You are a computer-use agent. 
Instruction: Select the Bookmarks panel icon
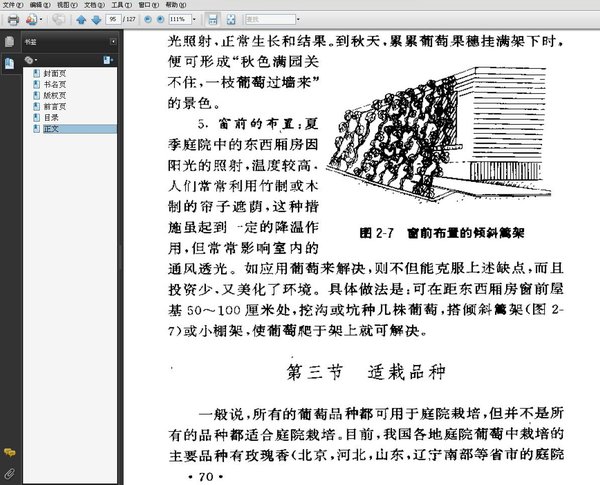(x=9, y=62)
